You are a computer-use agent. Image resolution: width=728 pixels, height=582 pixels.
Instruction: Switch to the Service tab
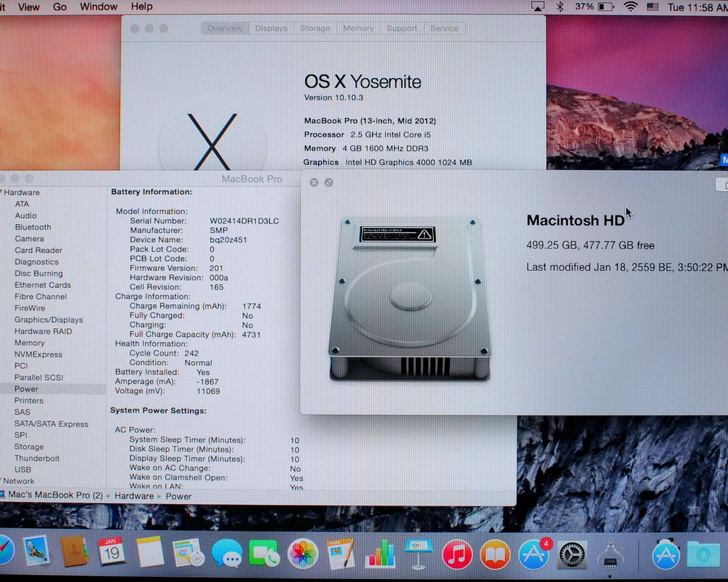[444, 28]
